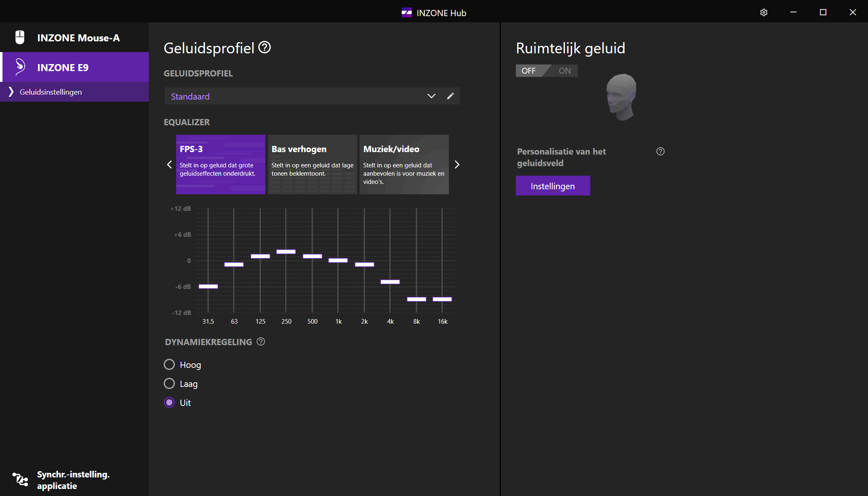Image resolution: width=868 pixels, height=496 pixels.
Task: Click the INZONE Mouse-A mouse icon
Action: click(x=20, y=38)
